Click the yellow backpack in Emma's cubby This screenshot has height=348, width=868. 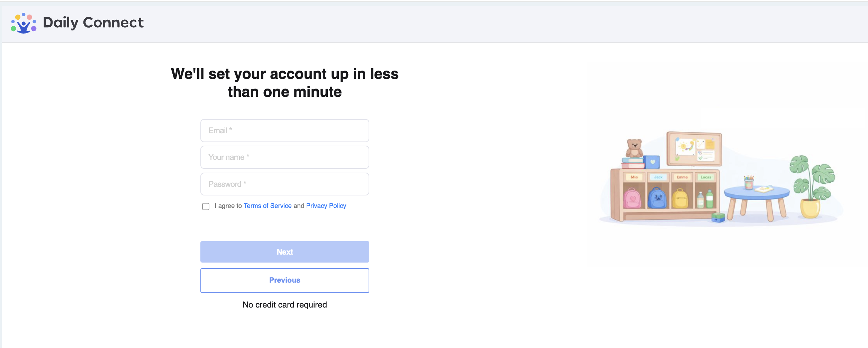pos(680,198)
